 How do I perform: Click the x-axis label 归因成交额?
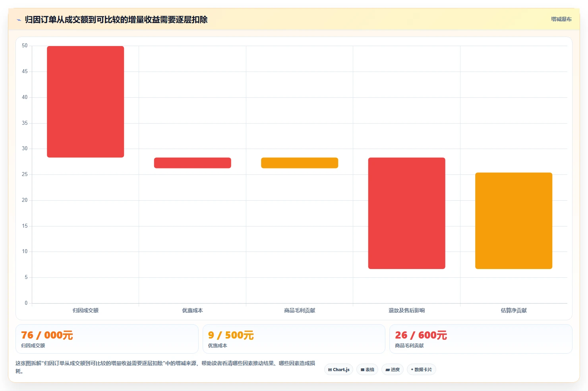85,310
